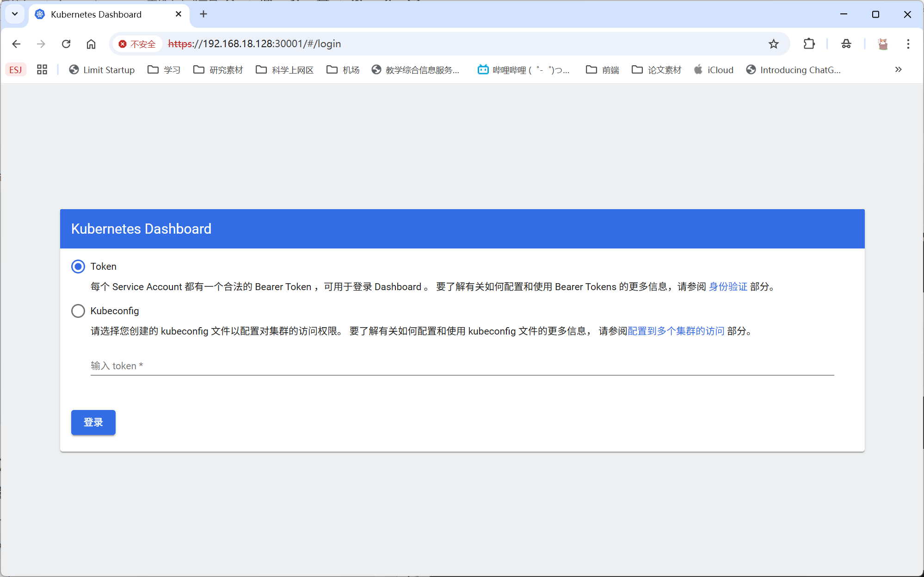924x577 pixels.
Task: Select the Kubeconfig radio button
Action: click(x=78, y=311)
